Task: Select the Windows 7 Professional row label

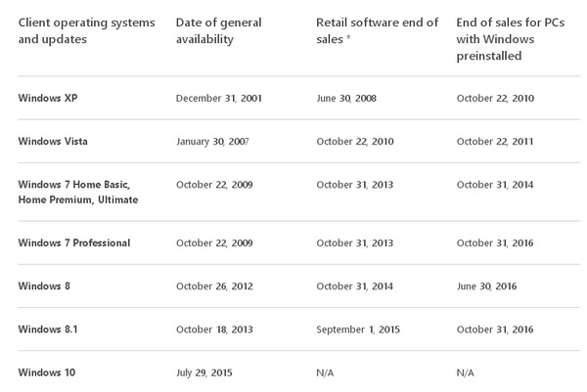Action: click(x=74, y=242)
